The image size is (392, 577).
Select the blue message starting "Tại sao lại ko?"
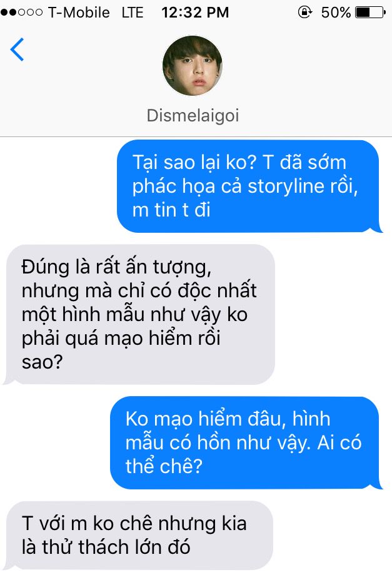[249, 186]
